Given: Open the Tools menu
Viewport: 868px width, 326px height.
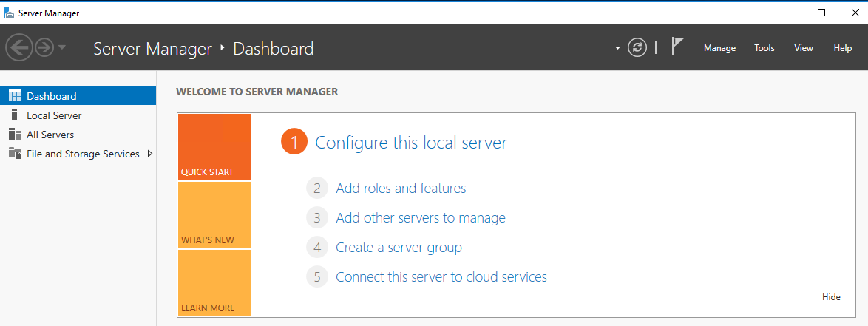Looking at the screenshot, I should click(x=764, y=48).
